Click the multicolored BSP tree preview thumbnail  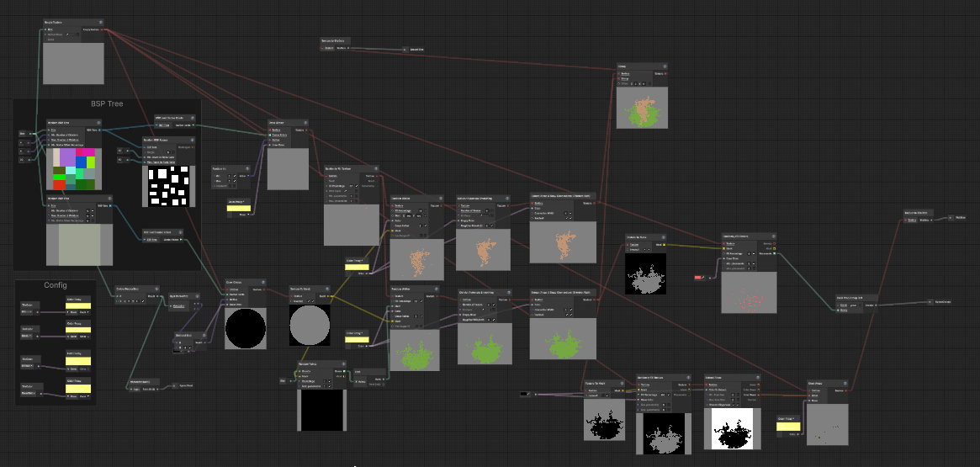coord(73,170)
